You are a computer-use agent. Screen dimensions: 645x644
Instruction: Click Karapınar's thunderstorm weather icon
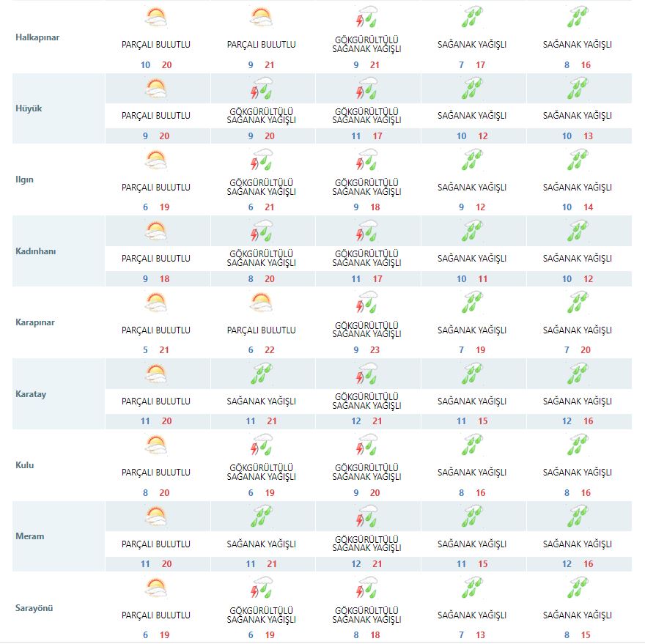tap(366, 303)
